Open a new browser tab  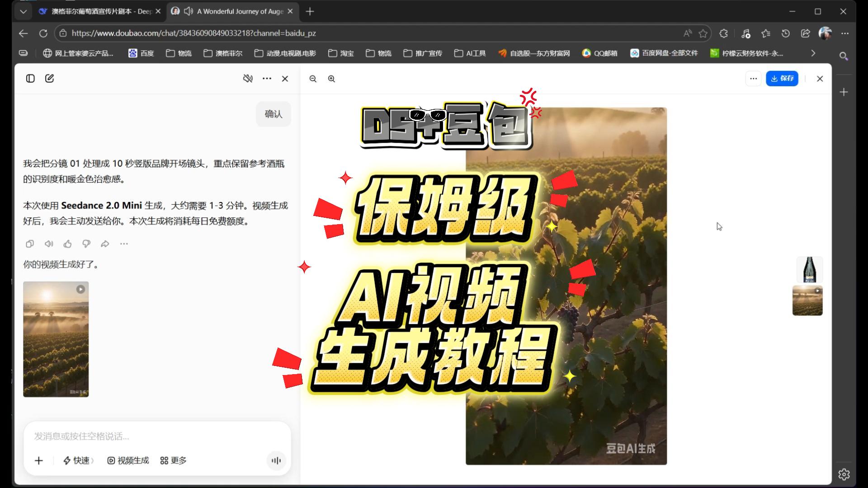(x=310, y=12)
